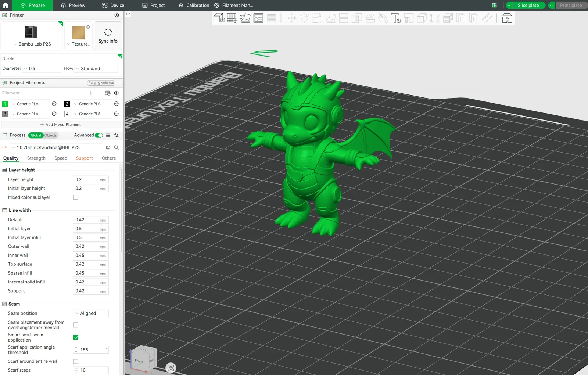
Task: Uncheck Smart scarf seam application
Action: [x=76, y=337]
